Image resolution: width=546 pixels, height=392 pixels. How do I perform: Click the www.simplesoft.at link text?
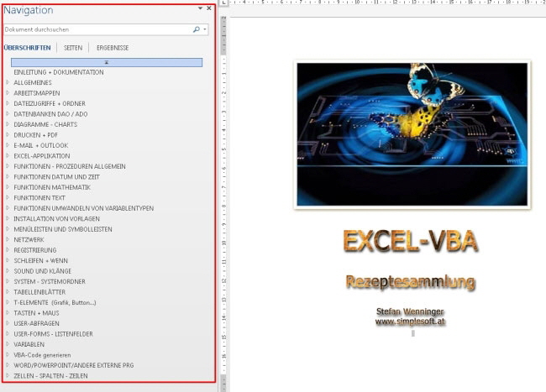(412, 321)
